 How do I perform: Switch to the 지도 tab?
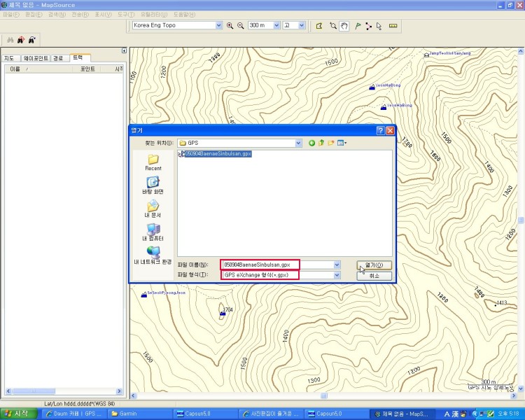[x=10, y=58]
